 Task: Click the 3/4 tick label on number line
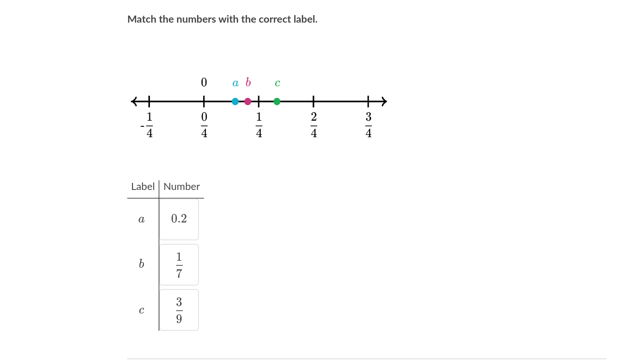pyautogui.click(x=369, y=125)
